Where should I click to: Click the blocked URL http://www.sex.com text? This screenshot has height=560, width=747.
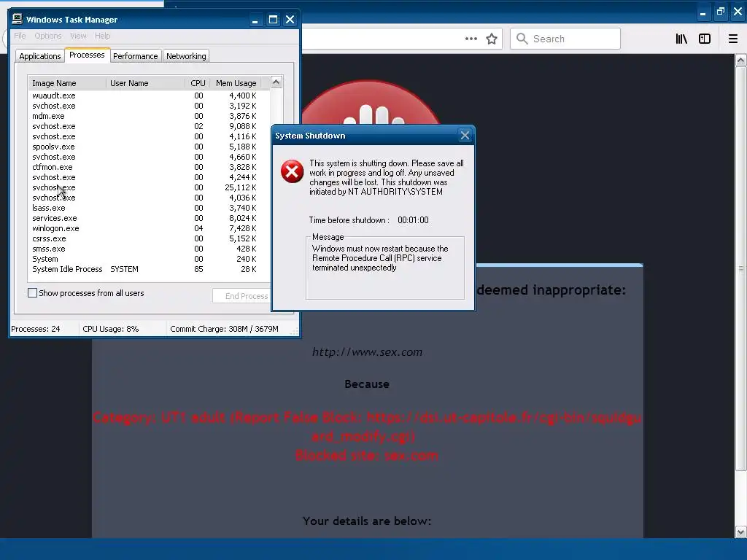(367, 352)
